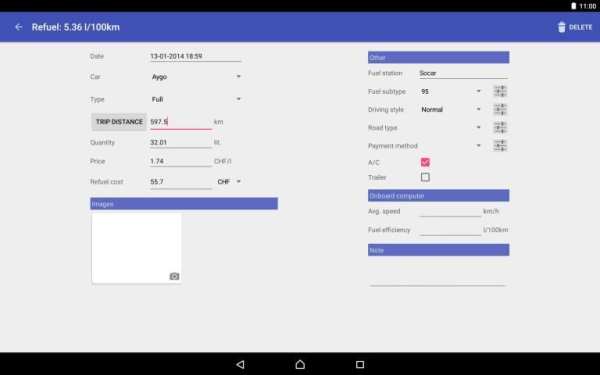Click the Delete trash icon

click(561, 27)
